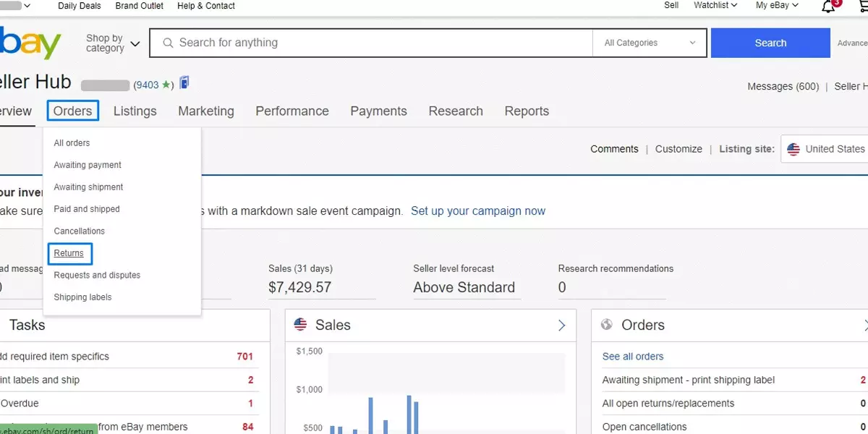Click the 84 messages count in Tasks
This screenshot has height=434, width=868.
click(248, 427)
